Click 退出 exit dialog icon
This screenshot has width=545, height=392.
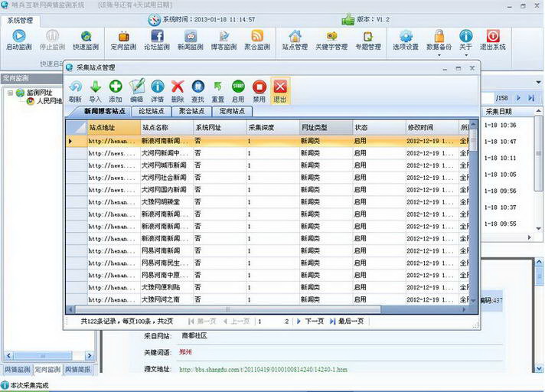point(280,91)
